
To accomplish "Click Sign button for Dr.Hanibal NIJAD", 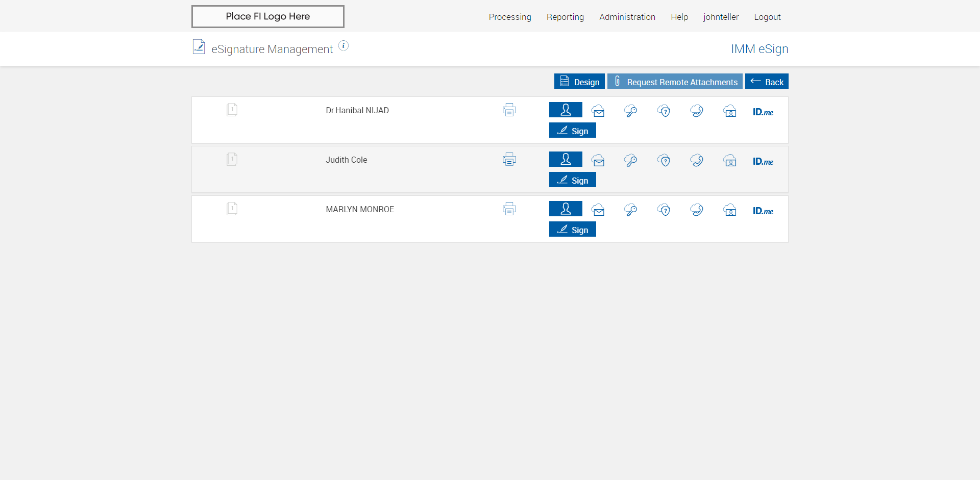I will click(x=573, y=131).
